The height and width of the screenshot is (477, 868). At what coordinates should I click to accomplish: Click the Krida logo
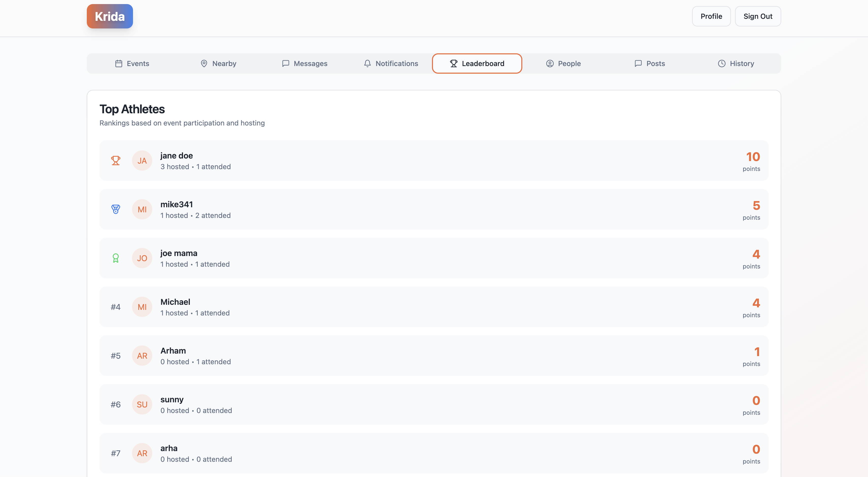(109, 16)
